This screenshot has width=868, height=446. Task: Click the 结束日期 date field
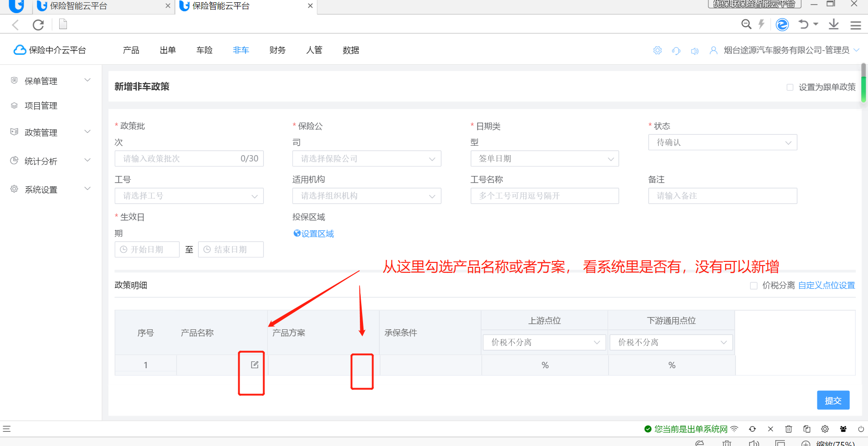pyautogui.click(x=231, y=250)
